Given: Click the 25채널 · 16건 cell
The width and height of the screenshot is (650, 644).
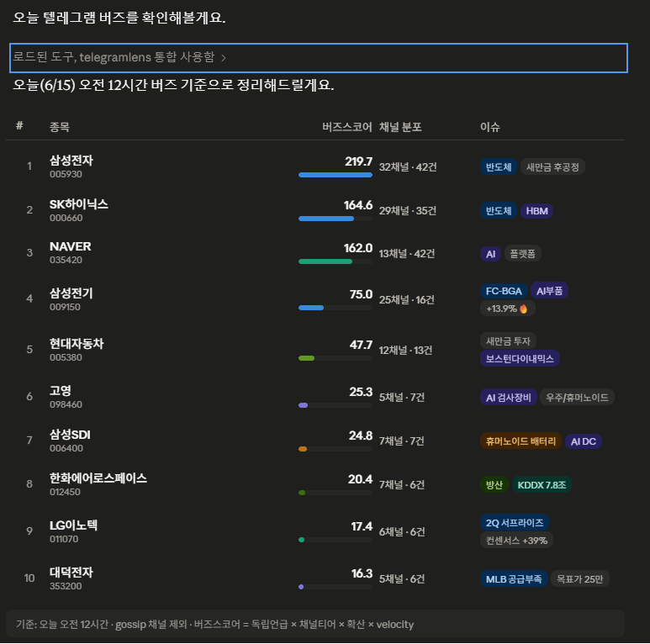Looking at the screenshot, I should click(x=407, y=300).
